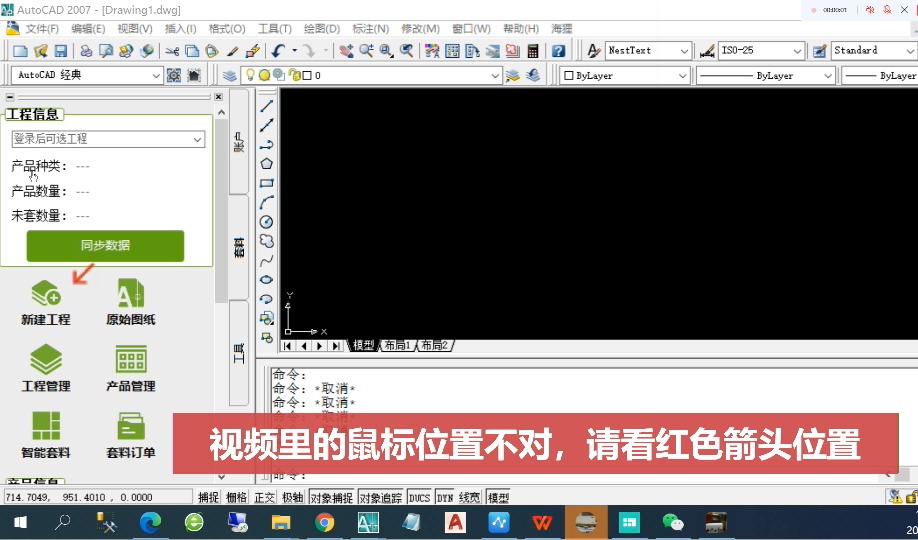Click the 账户 vertical side tab
The height and width of the screenshot is (540, 918).
pos(239,142)
